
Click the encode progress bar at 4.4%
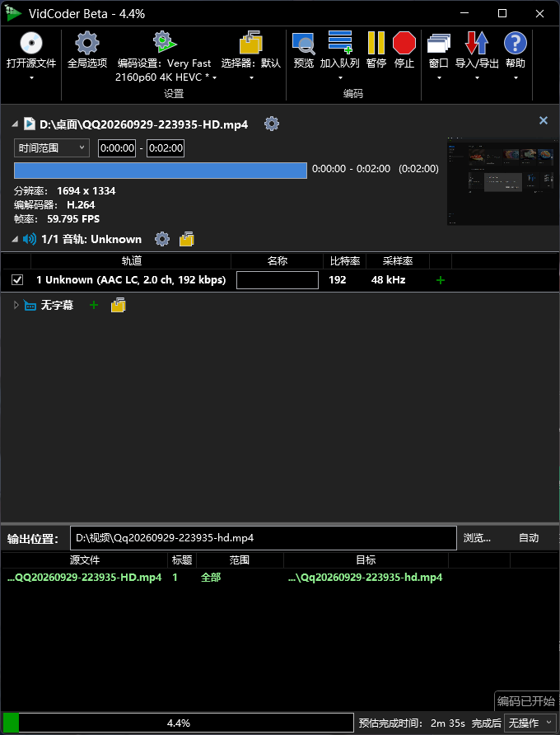pos(178,723)
